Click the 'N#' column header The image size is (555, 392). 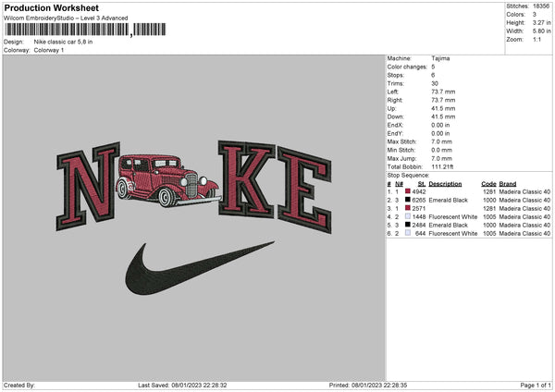tap(399, 184)
